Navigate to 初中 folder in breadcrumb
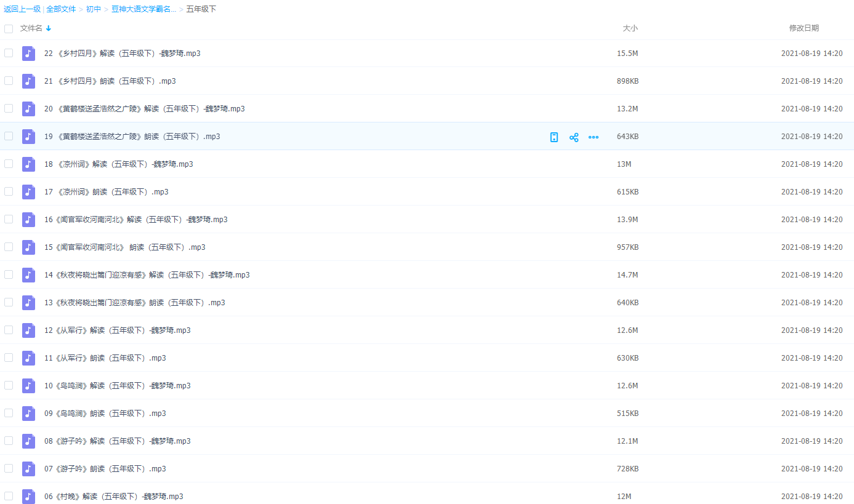Image resolution: width=854 pixels, height=504 pixels. tap(94, 9)
